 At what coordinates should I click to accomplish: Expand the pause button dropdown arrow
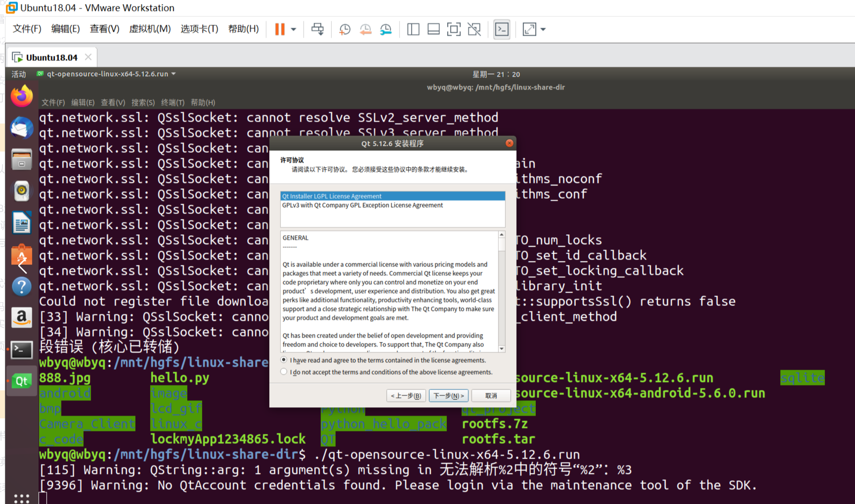(x=294, y=29)
